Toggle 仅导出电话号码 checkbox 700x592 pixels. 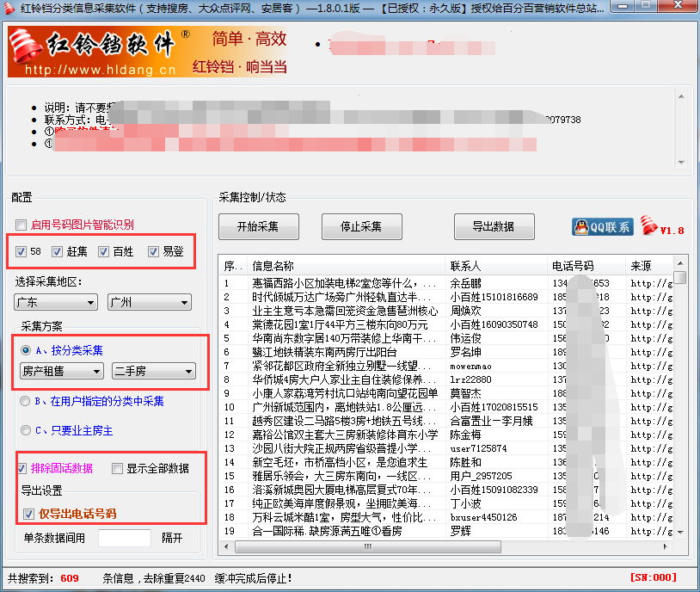(29, 514)
